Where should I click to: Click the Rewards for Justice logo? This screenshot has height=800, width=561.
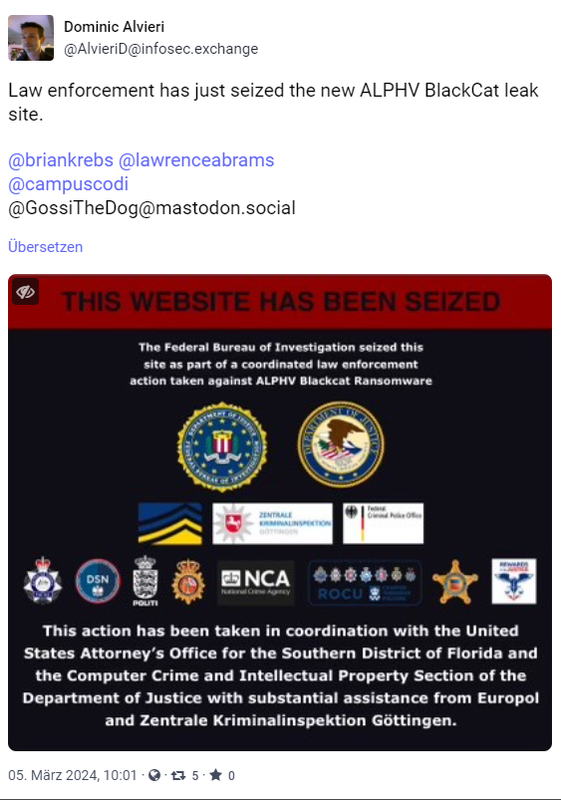point(514,581)
